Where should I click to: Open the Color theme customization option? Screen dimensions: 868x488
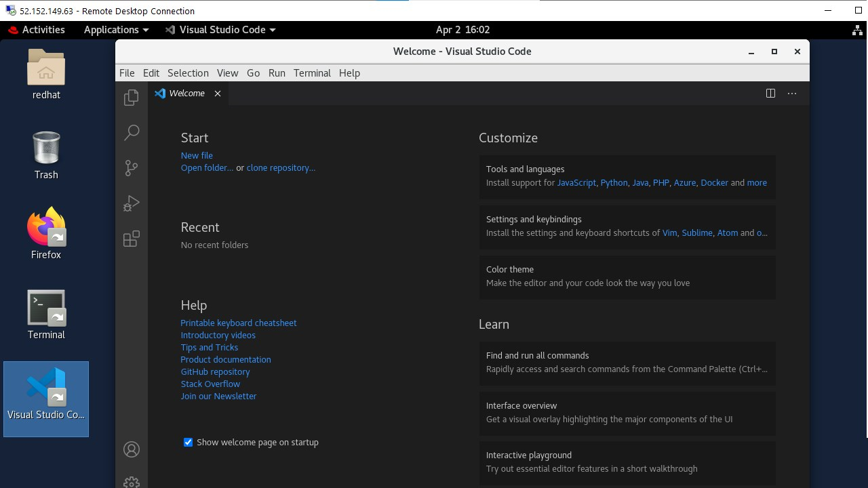(x=627, y=277)
